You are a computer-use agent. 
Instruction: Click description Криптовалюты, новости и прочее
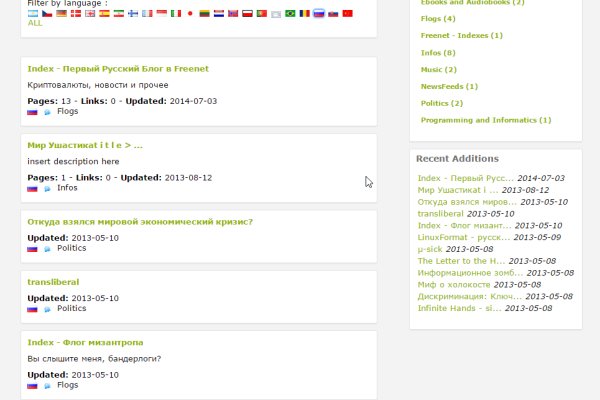98,85
